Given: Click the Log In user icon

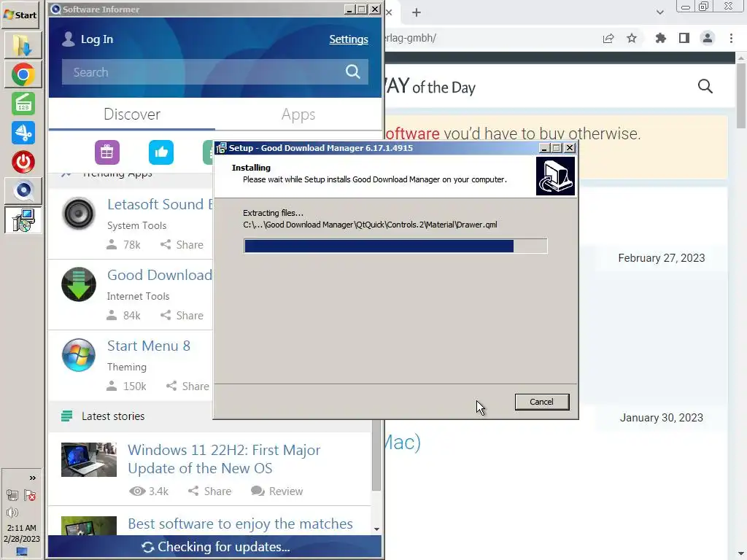Looking at the screenshot, I should tap(69, 39).
